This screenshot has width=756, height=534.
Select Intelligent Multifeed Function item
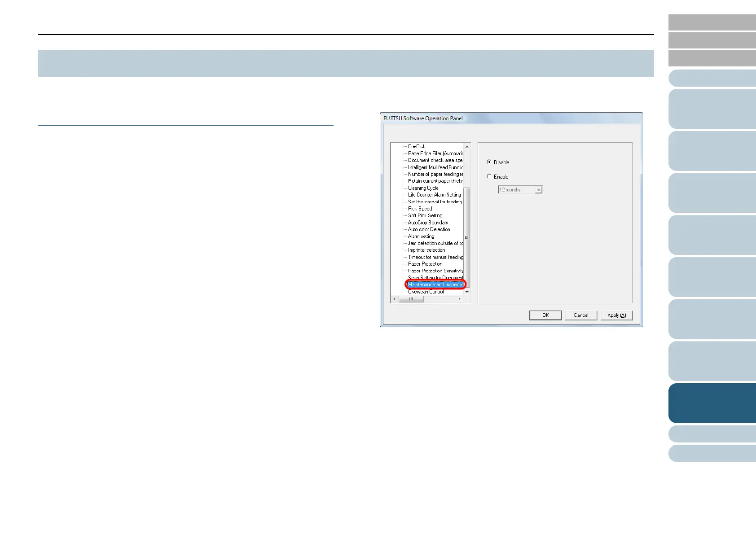point(435,167)
